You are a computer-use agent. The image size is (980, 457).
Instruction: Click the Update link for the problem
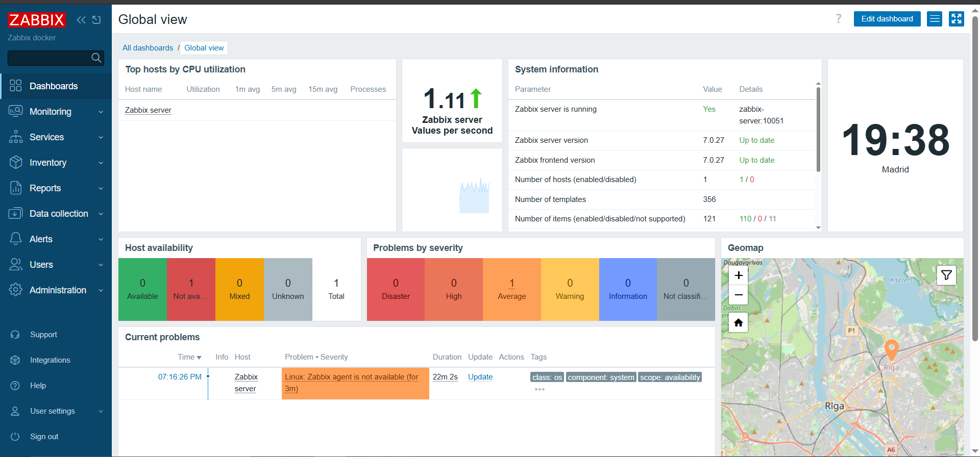[x=480, y=377]
